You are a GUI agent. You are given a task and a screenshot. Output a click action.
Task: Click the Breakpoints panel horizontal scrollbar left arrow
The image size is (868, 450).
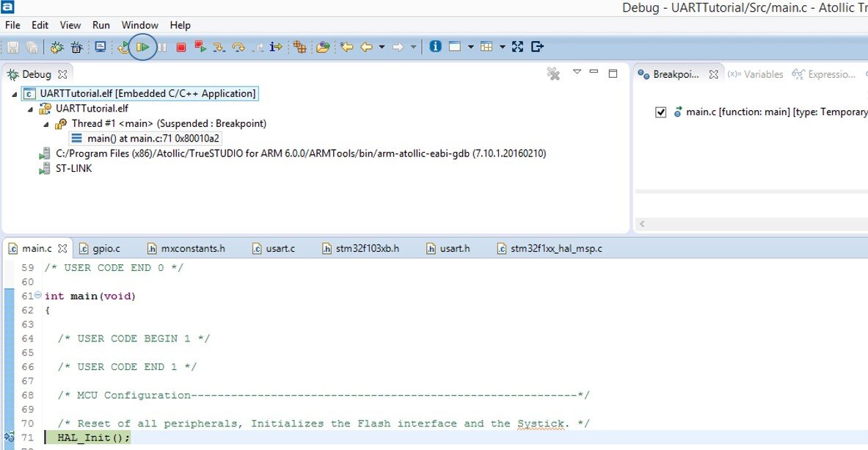pos(643,224)
